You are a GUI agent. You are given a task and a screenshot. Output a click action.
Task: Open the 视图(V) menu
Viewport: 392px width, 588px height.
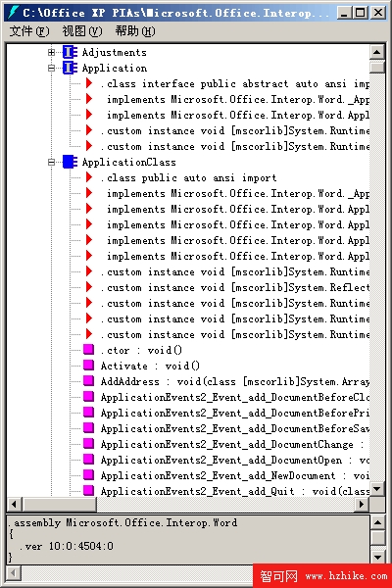[82, 31]
